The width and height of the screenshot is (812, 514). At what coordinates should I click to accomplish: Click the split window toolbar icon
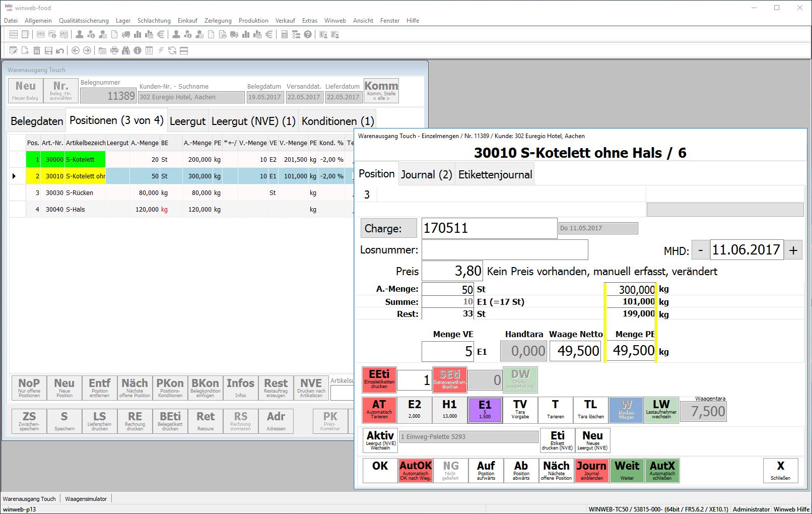click(x=184, y=50)
